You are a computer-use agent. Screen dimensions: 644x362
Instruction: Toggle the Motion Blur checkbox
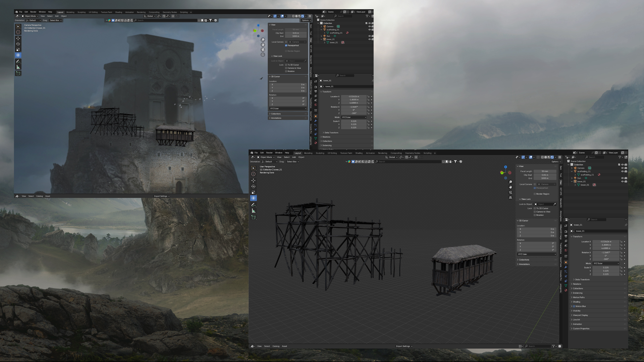pos(574,306)
